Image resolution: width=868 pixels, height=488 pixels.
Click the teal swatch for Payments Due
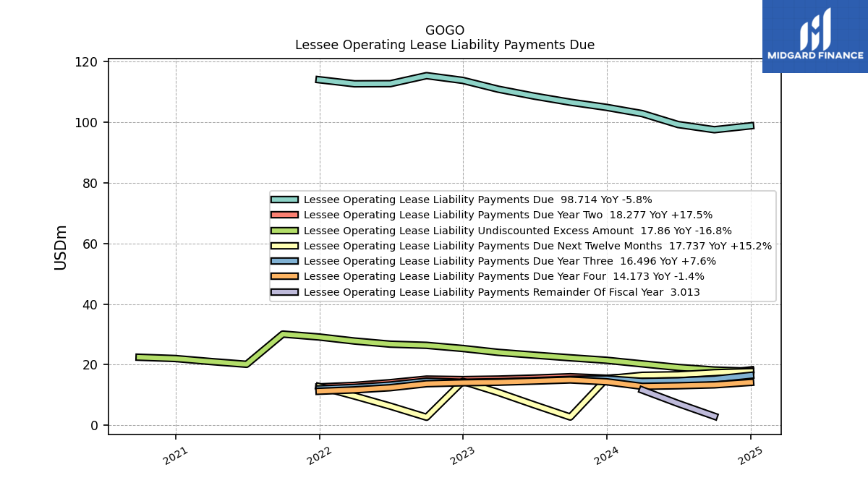pyautogui.click(x=284, y=200)
